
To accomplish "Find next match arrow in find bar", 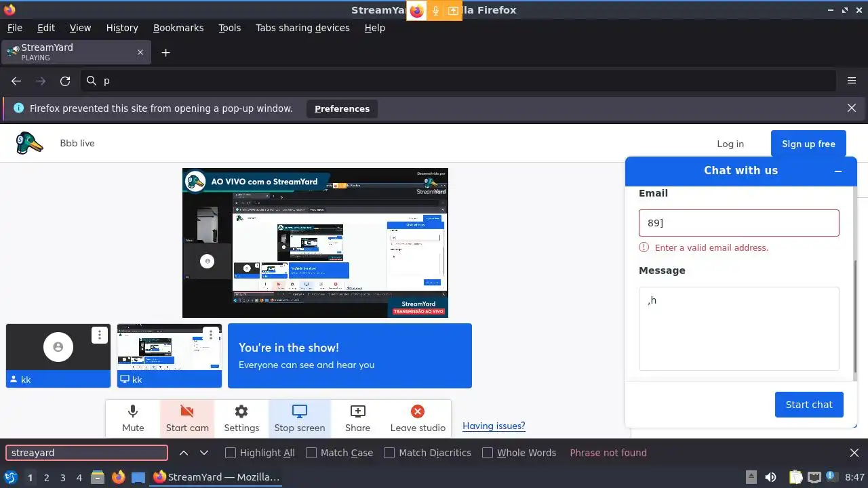I will click(x=204, y=453).
